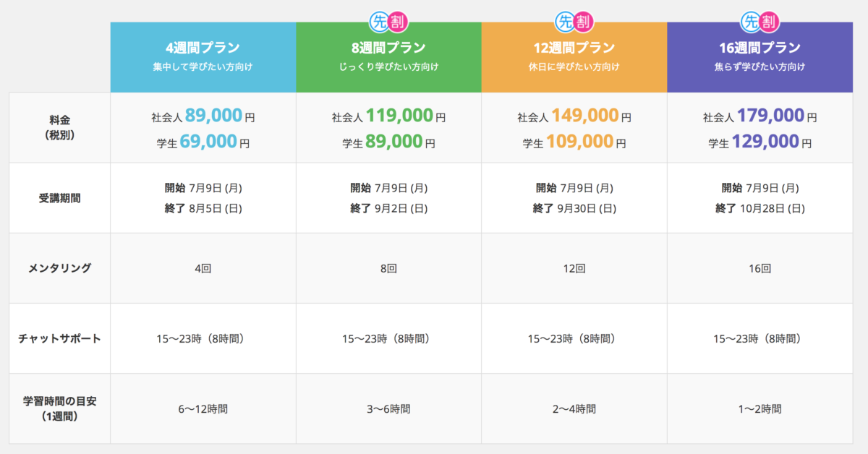Select the 4週間プラン header
868x454 pixels.
(203, 57)
